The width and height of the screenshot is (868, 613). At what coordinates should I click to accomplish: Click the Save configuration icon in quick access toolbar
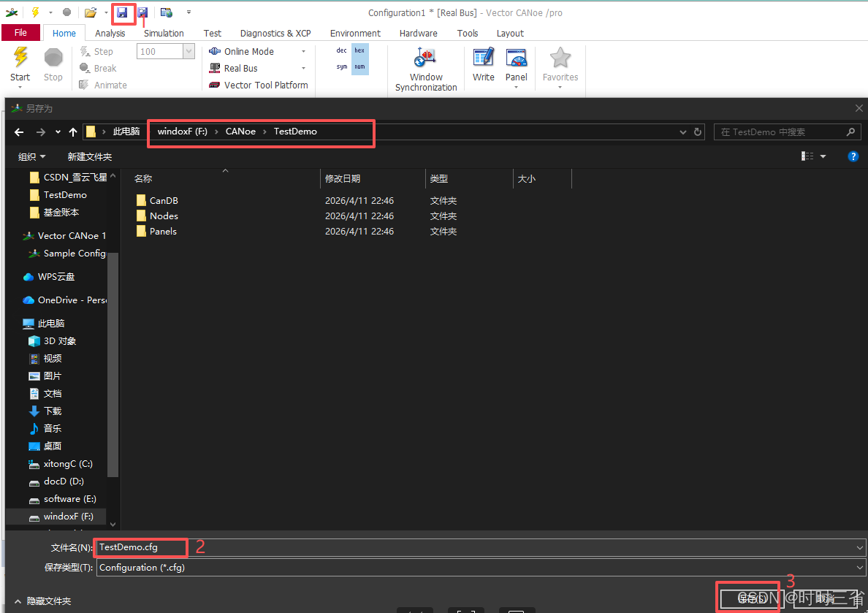122,12
